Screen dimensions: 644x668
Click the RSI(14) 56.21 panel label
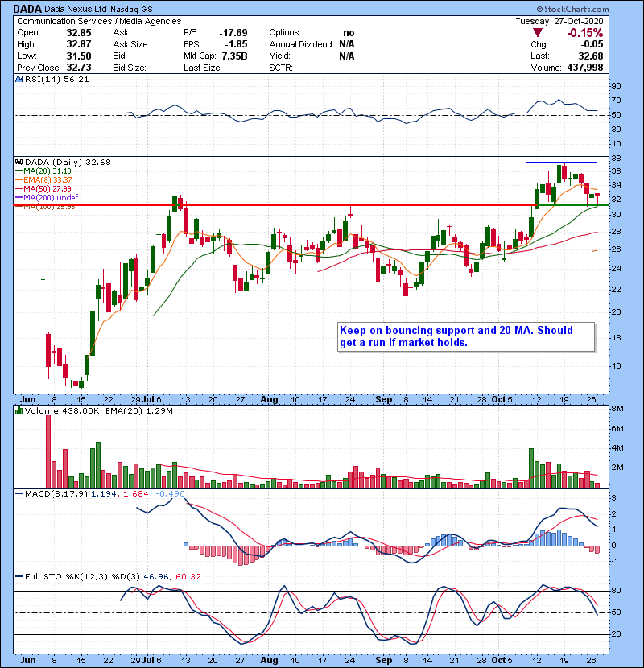(x=56, y=79)
